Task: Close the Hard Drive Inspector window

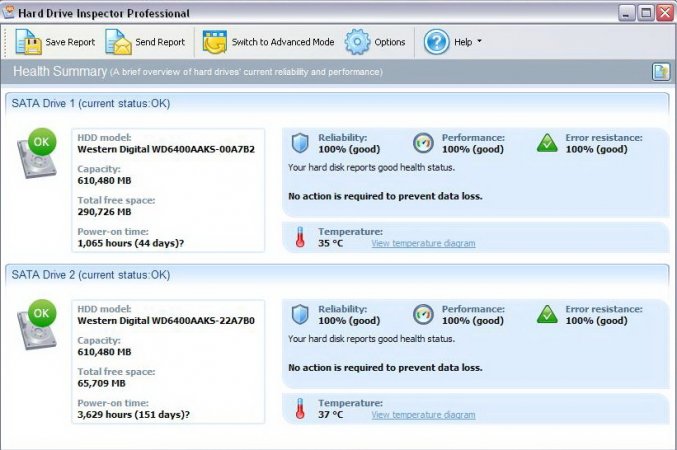Action: [665, 13]
